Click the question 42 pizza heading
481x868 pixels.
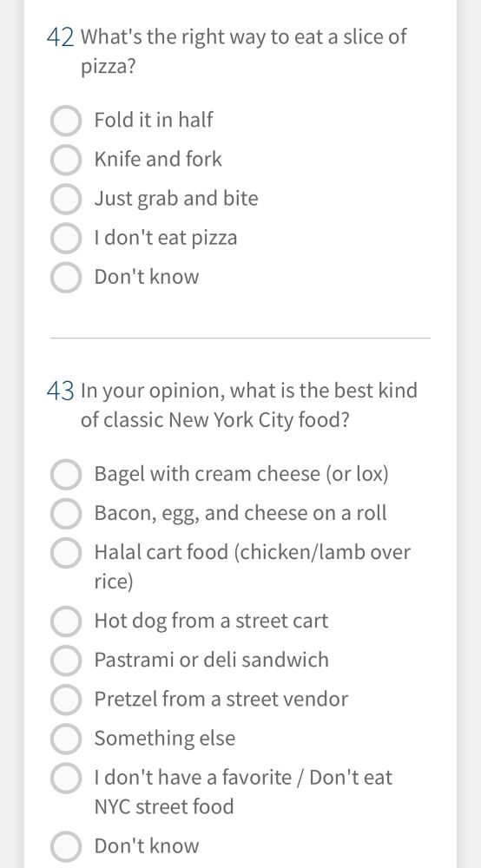227,51
